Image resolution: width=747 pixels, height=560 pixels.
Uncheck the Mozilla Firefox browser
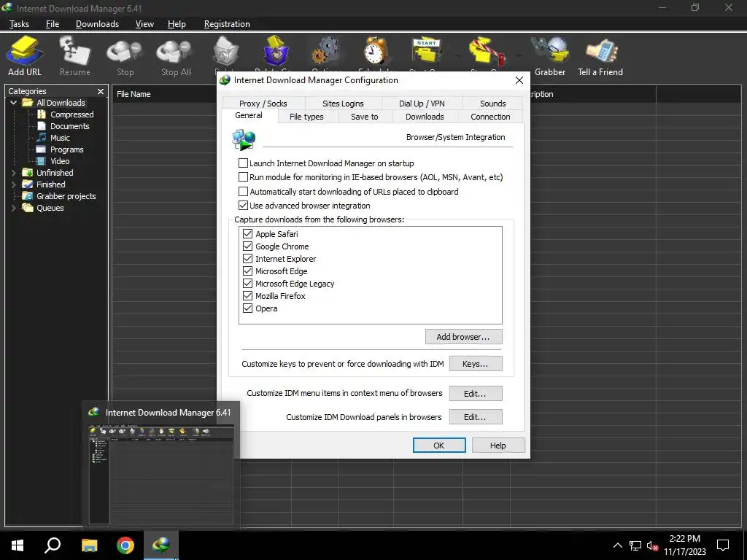coord(247,296)
